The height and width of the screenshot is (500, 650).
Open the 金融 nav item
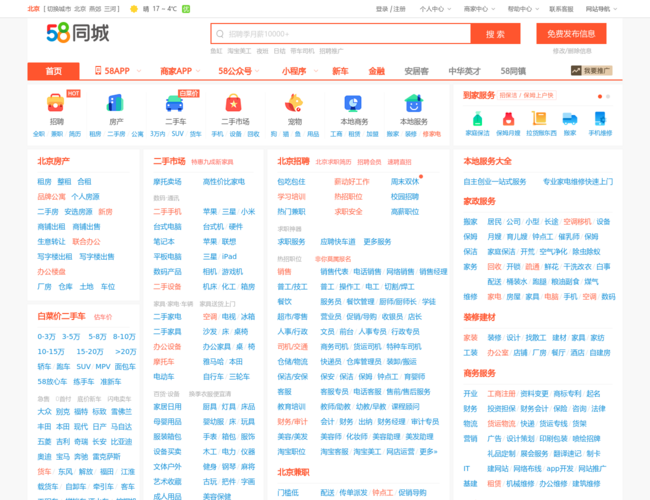[x=376, y=71]
